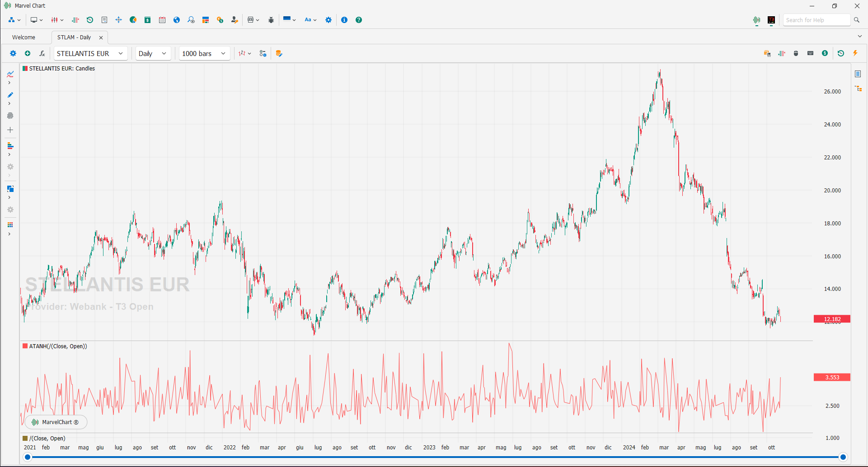868x467 pixels.
Task: Select the horizontal bars volume profile tool
Action: click(x=10, y=146)
